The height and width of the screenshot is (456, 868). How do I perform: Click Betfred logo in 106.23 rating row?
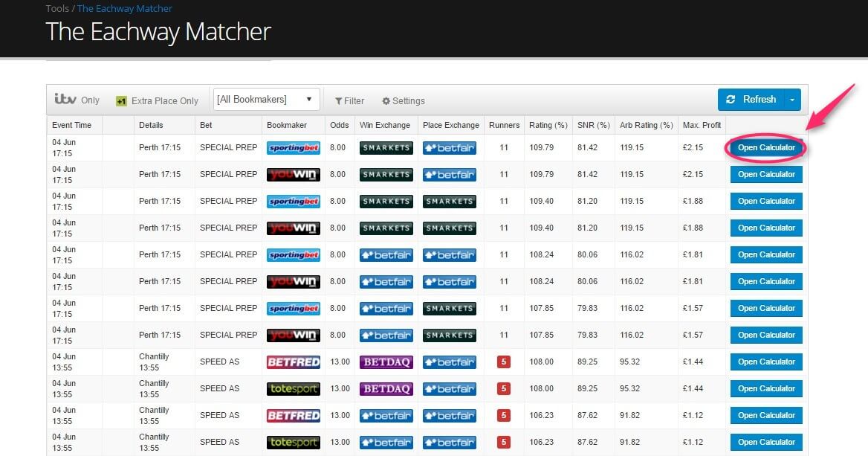(x=294, y=416)
